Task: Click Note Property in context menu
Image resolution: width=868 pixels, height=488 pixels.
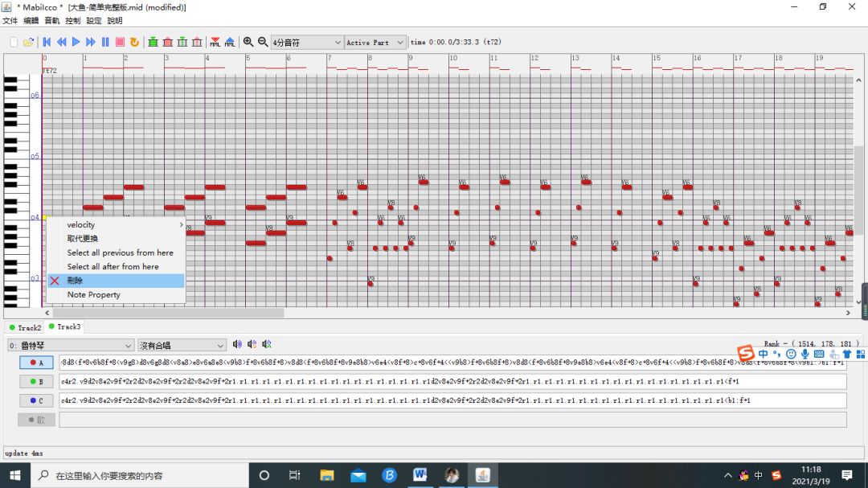Action: click(94, 295)
